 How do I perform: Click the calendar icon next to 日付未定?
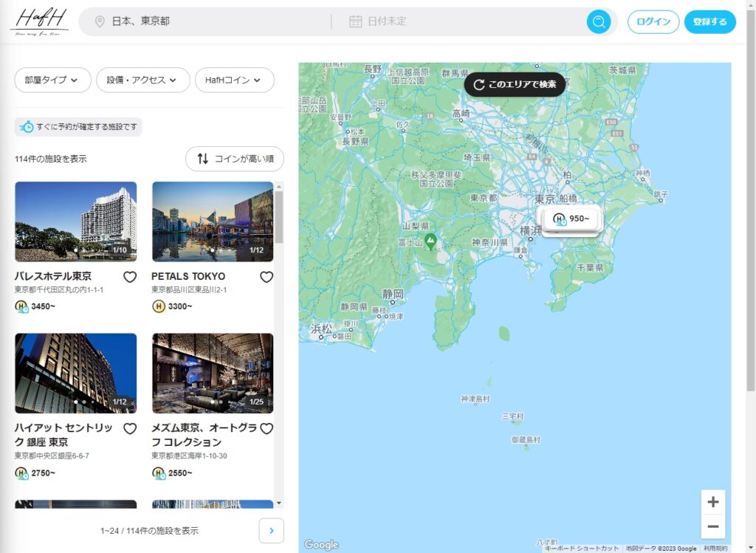coord(355,21)
